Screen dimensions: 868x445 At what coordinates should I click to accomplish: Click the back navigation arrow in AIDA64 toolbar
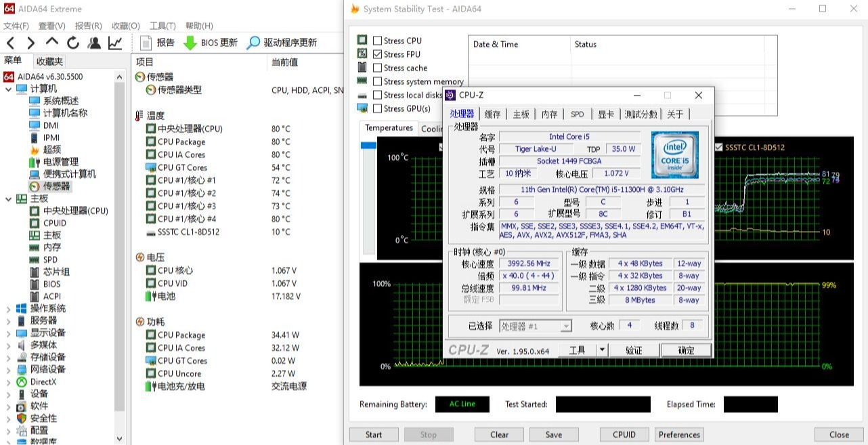coord(10,43)
